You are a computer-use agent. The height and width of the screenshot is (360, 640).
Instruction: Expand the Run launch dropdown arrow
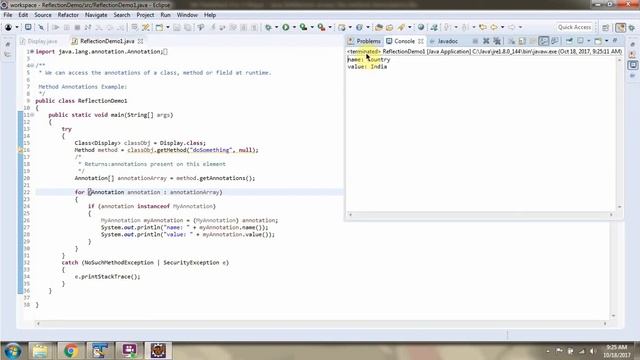coord(294,27)
